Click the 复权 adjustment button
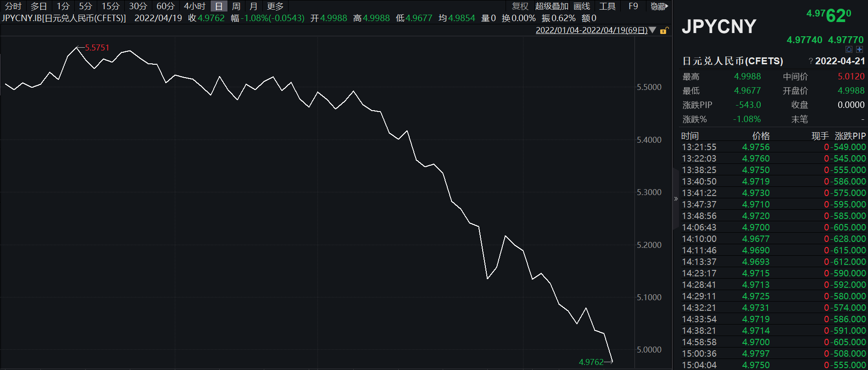This screenshot has height=370, width=868. click(520, 6)
